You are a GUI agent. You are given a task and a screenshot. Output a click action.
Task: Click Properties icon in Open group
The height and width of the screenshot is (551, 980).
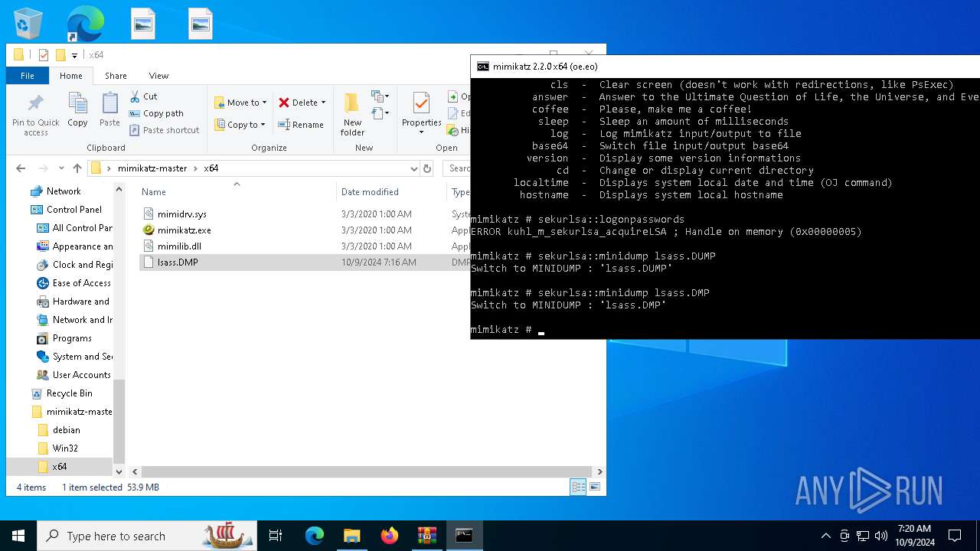(x=421, y=104)
